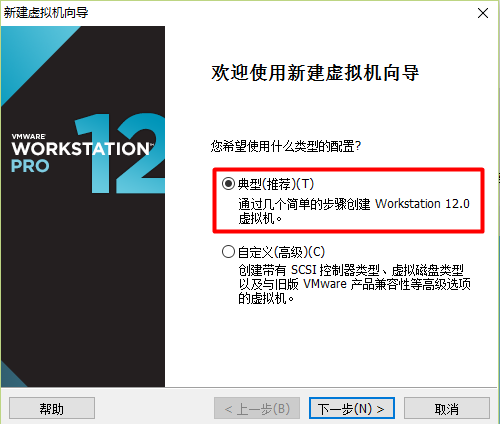Click the large 12 version graphic
500x424 pixels.
point(120,153)
